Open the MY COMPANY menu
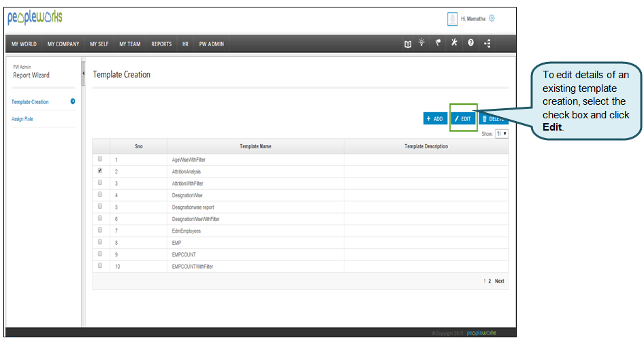This screenshot has height=338, width=644. (63, 44)
